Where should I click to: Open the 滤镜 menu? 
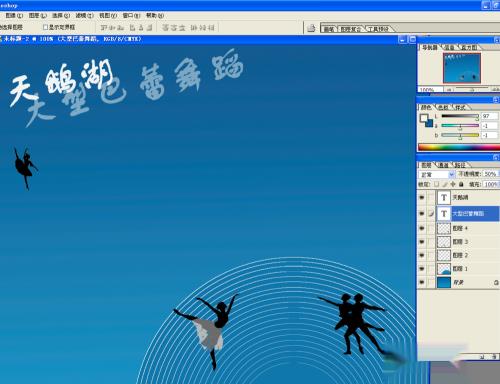(84, 15)
